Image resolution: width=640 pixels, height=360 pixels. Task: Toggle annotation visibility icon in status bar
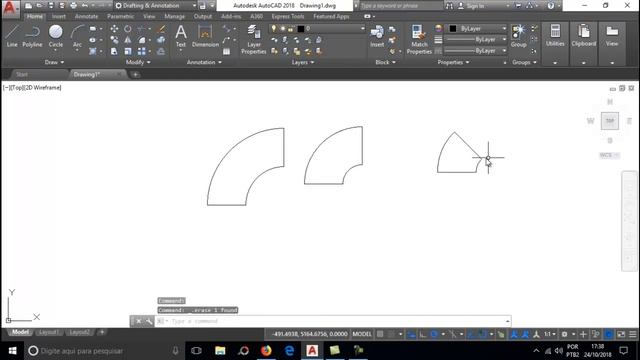[514, 334]
